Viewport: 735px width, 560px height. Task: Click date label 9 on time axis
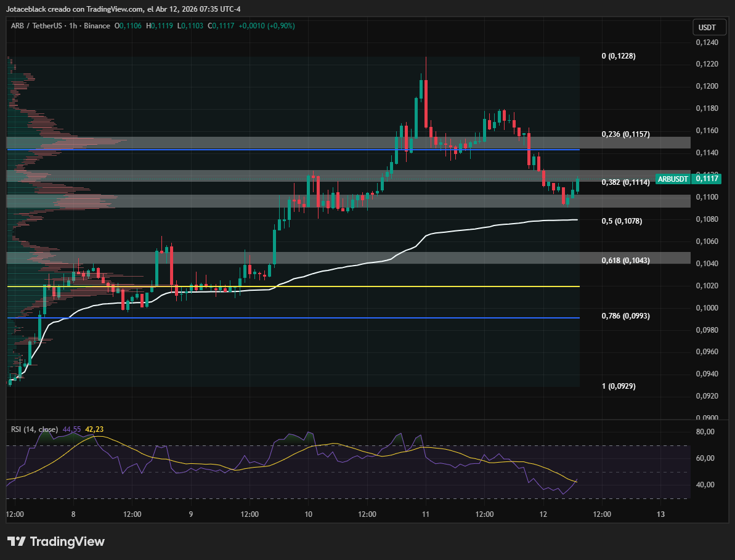(191, 514)
